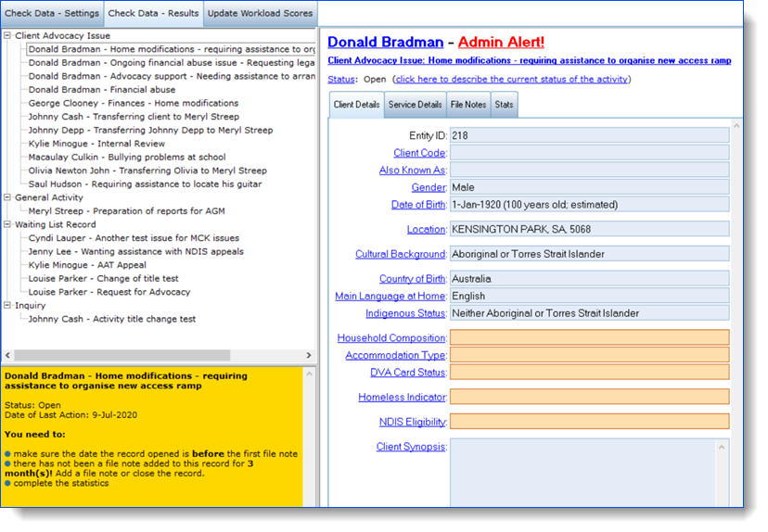Click the empty Accommodation Type field
Viewport: 768px width, 532px height.
pos(590,355)
